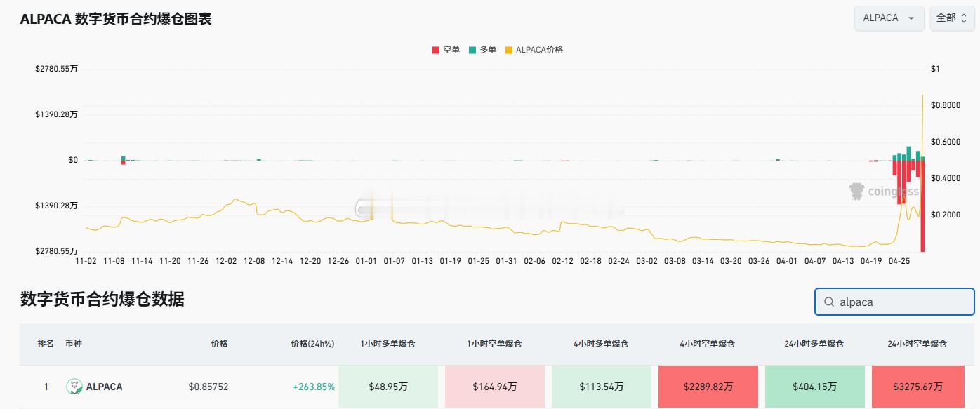Open the ALPACA coin dropdown

(x=889, y=18)
